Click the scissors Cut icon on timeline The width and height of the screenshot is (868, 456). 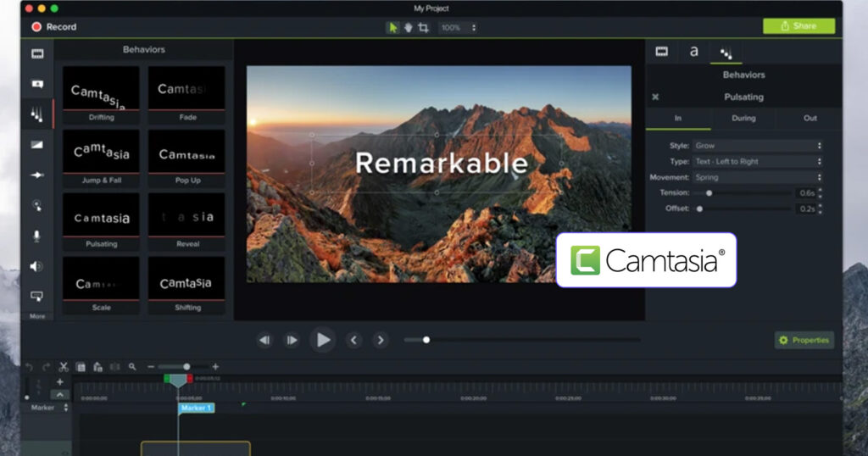click(64, 367)
